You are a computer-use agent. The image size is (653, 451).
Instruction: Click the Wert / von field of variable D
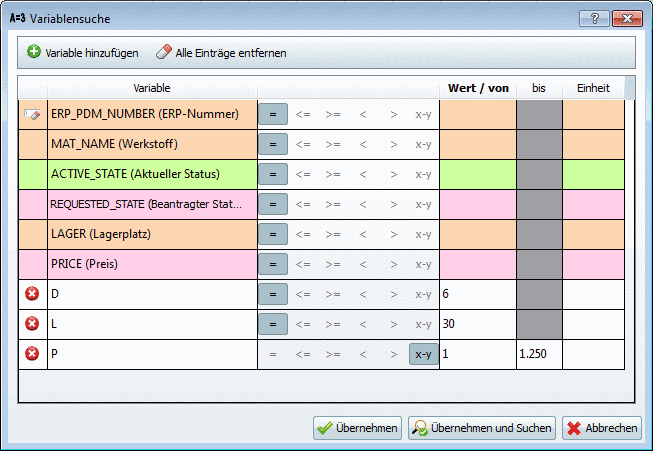click(478, 294)
